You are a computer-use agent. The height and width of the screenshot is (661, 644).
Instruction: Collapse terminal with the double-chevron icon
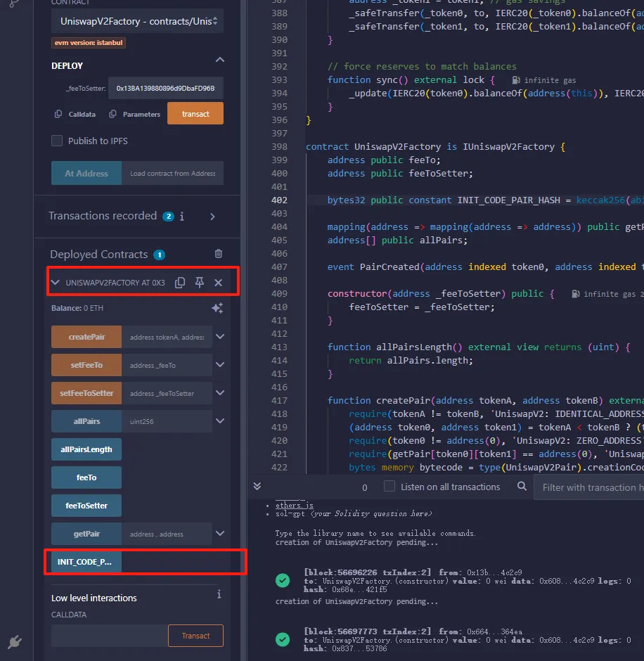click(257, 487)
